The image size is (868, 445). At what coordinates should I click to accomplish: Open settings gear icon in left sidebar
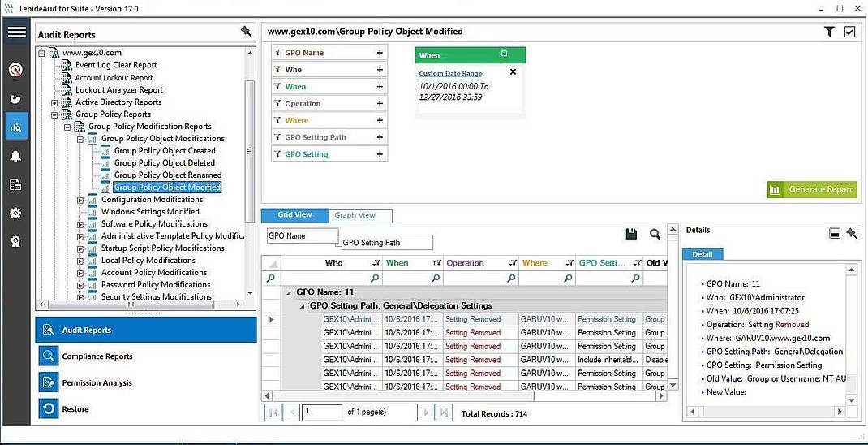[15, 214]
